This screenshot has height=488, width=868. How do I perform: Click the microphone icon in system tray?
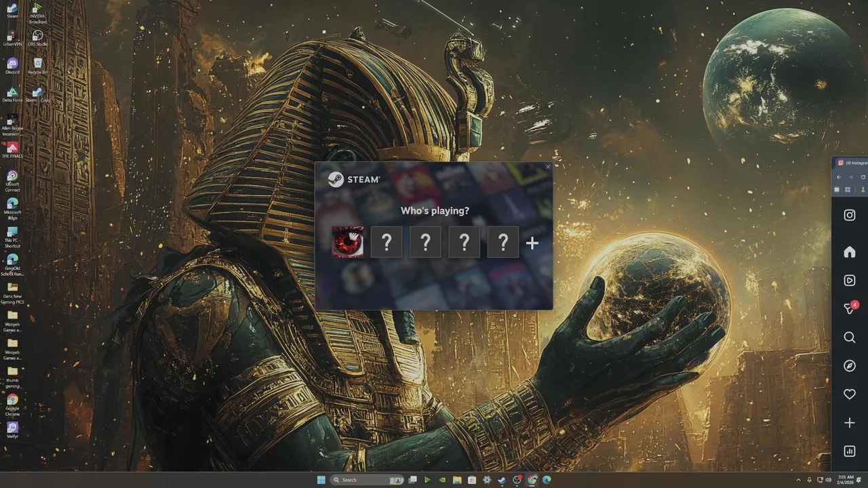pyautogui.click(x=810, y=480)
